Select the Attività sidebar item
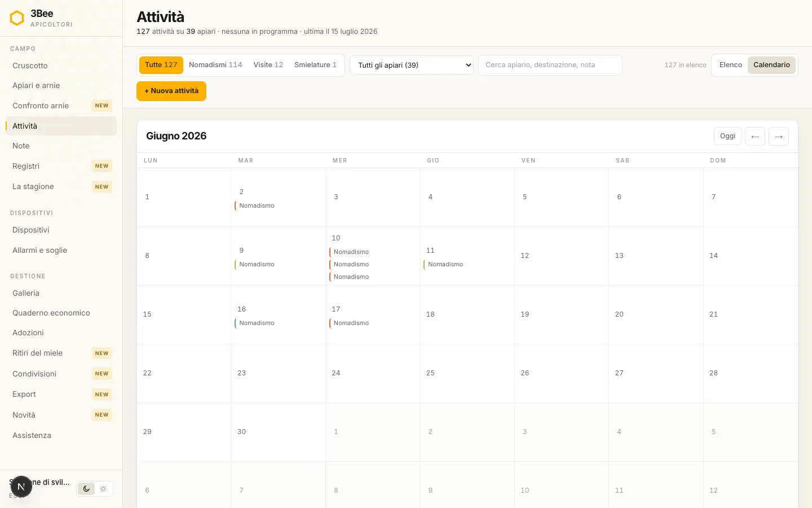The height and width of the screenshot is (508, 812). click(x=61, y=126)
